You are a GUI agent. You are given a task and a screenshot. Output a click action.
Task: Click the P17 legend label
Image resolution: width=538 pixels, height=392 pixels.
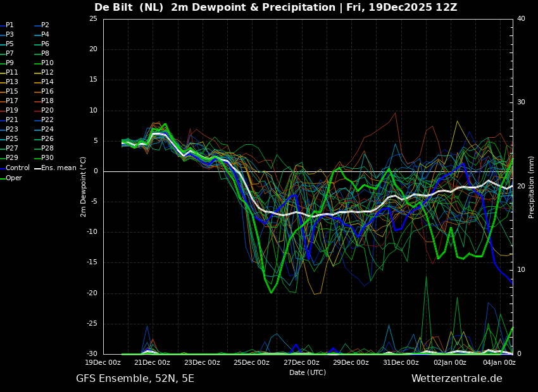click(11, 101)
